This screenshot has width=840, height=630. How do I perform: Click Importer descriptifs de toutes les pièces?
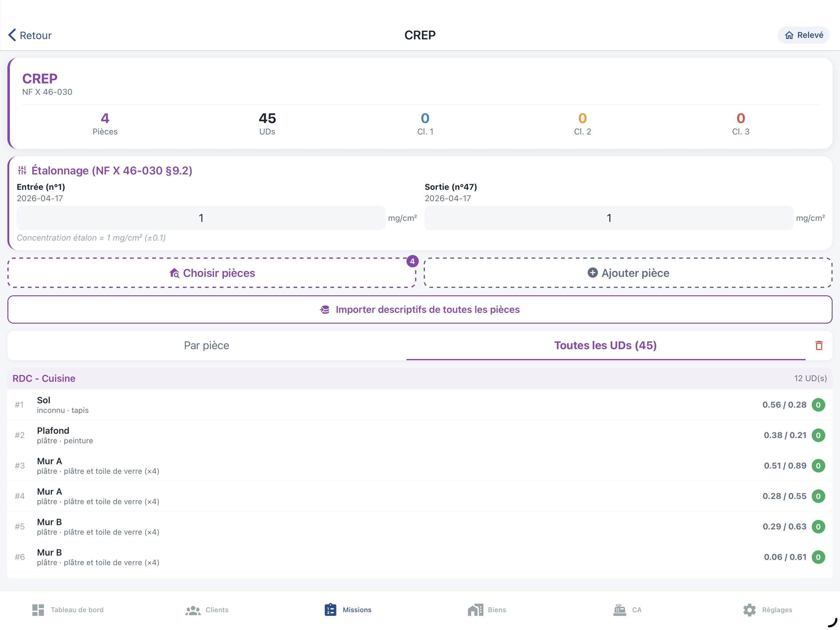[420, 310]
